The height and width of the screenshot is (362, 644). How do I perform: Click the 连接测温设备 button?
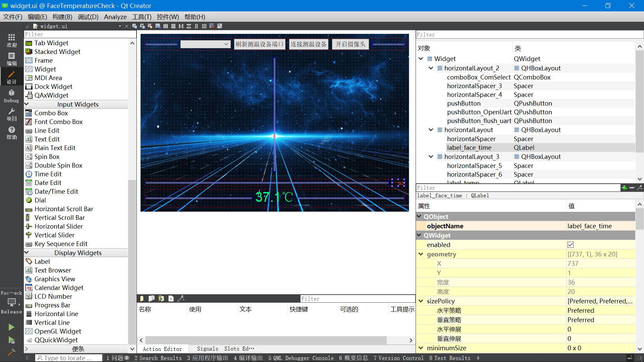tap(308, 44)
